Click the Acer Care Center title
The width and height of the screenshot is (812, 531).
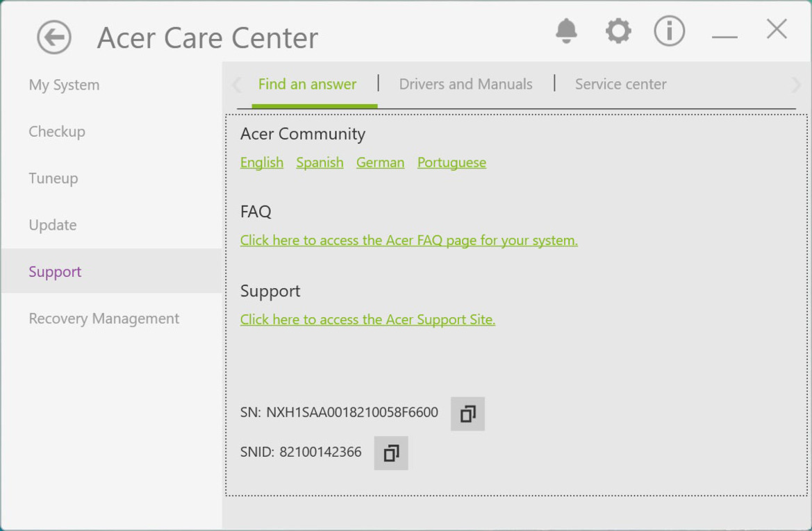208,37
